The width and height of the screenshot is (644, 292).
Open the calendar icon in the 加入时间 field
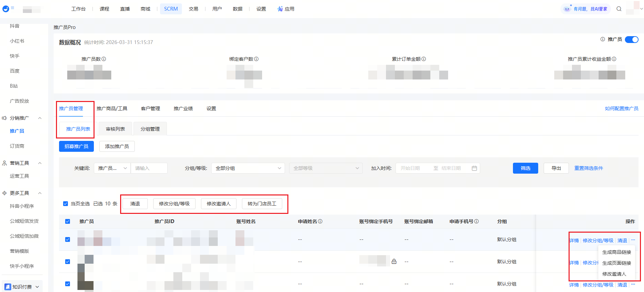[474, 168]
